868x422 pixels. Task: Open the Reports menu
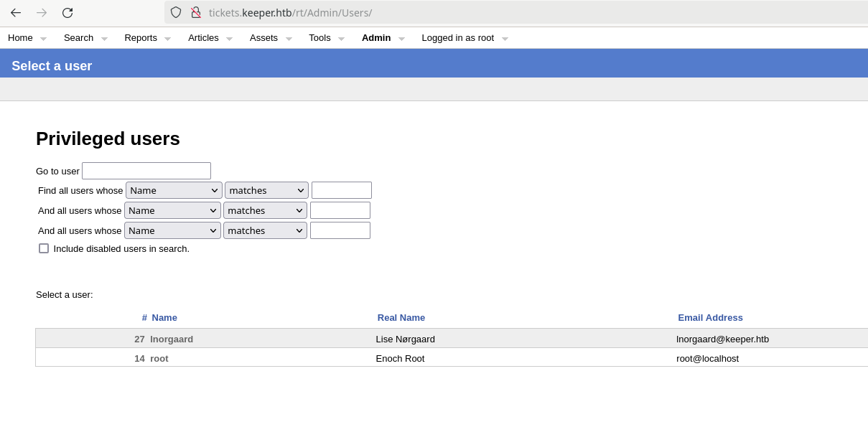pos(141,38)
